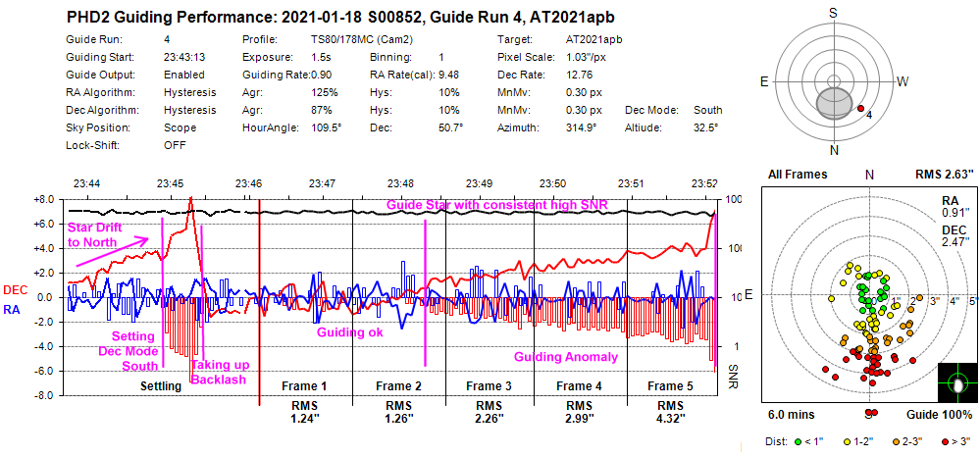Screen dimensions: 980x457
Task: Click the Target field value 'AT2021apb'
Action: (593, 39)
